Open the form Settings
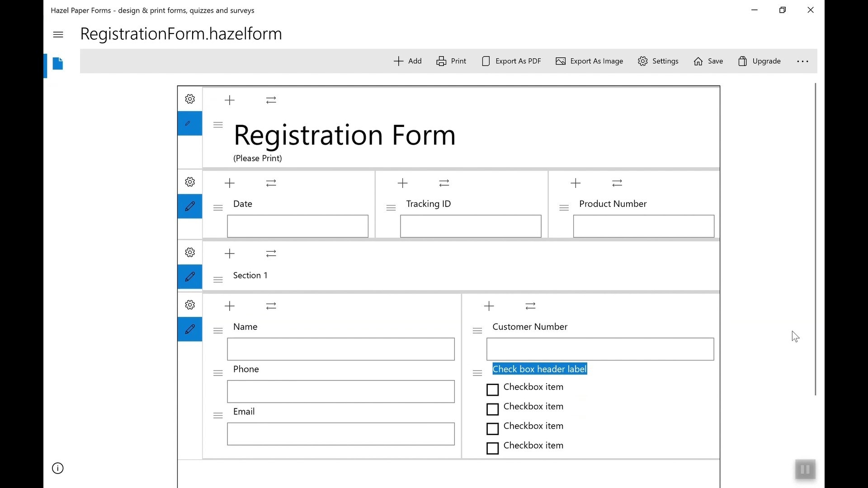 pyautogui.click(x=658, y=61)
